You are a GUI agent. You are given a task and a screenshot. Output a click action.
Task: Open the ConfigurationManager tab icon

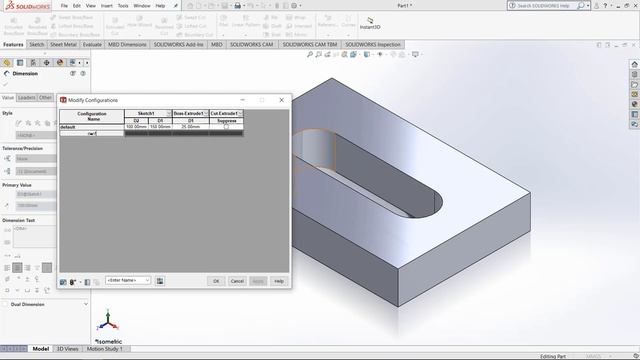(x=33, y=62)
